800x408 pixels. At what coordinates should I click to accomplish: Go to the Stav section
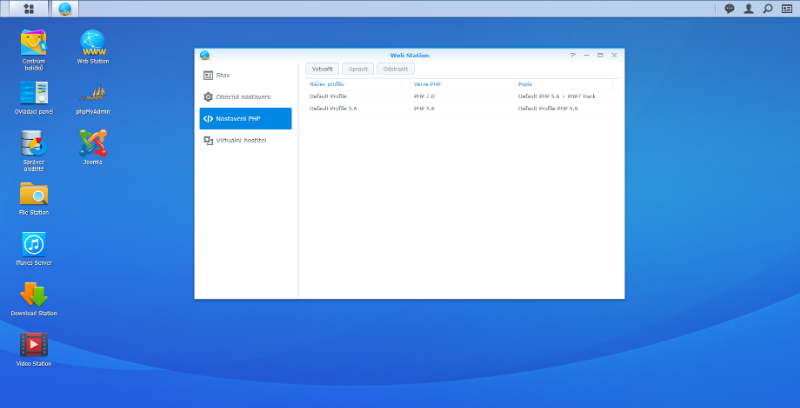pyautogui.click(x=245, y=75)
